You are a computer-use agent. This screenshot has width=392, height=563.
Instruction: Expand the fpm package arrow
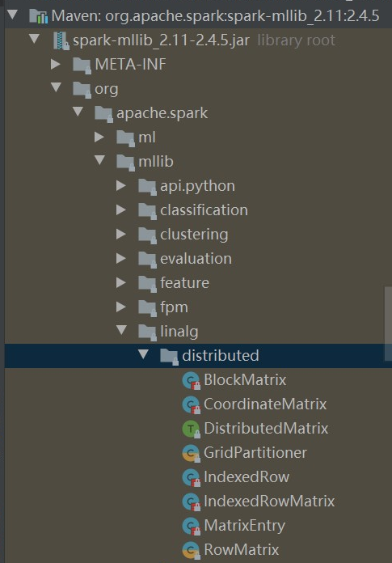[121, 307]
